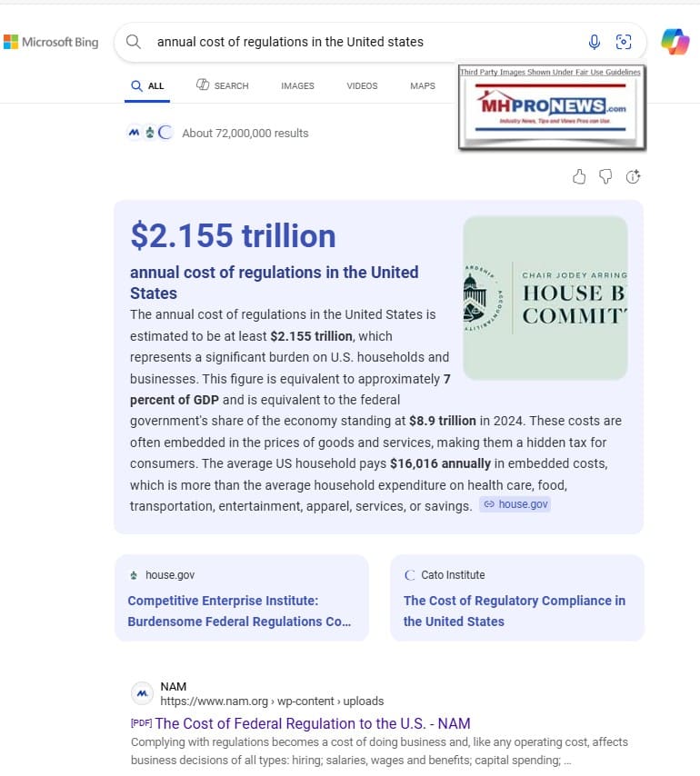This screenshot has width=700, height=776.
Task: Click the Microsoft Bing logo
Action: [x=51, y=42]
